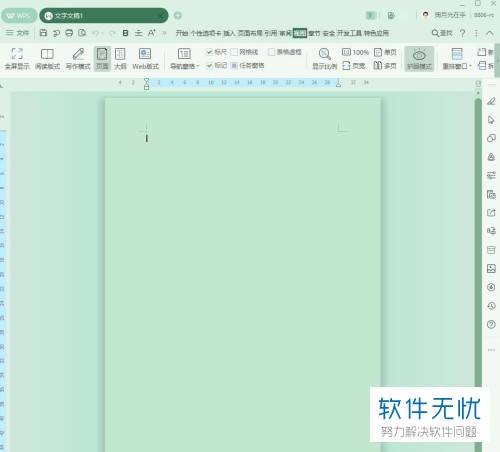Open the Page Layout tab (页面布局)
The image size is (500, 452).
point(250,33)
